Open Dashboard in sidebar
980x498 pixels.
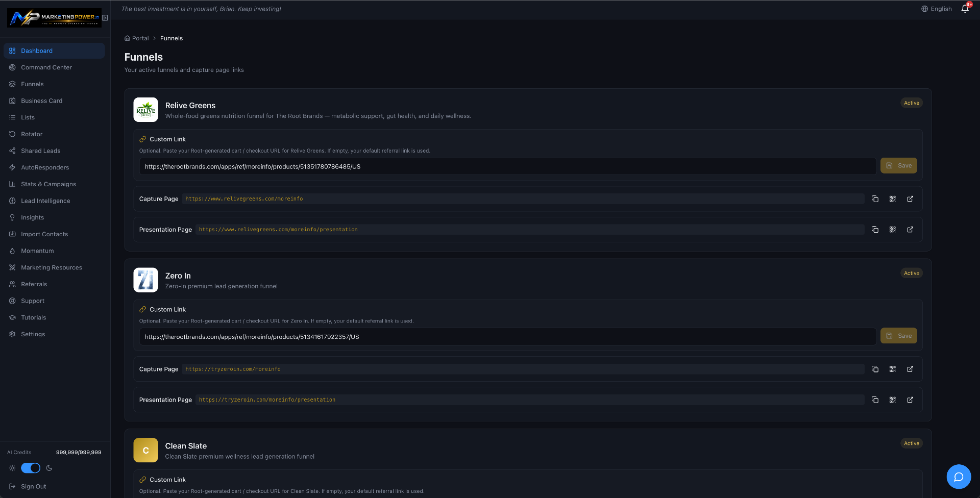(x=54, y=51)
